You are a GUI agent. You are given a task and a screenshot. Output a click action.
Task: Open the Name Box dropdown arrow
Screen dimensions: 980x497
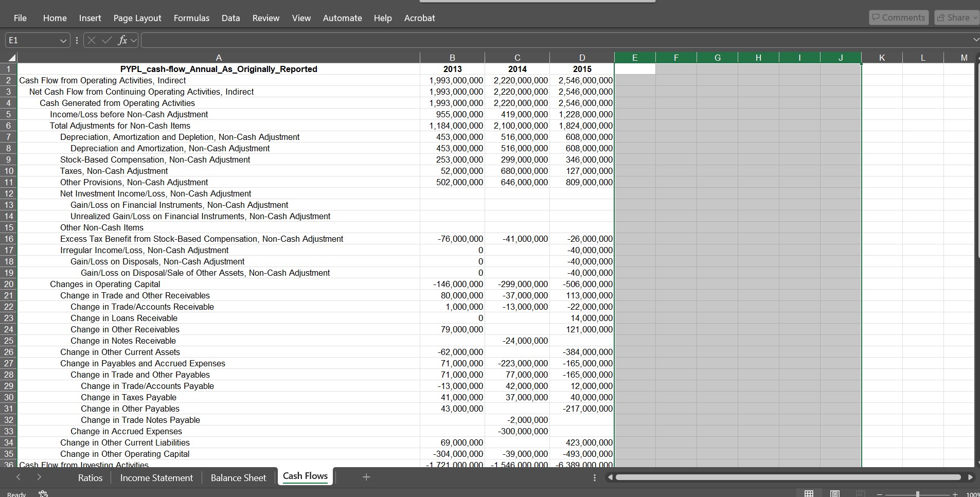click(63, 40)
